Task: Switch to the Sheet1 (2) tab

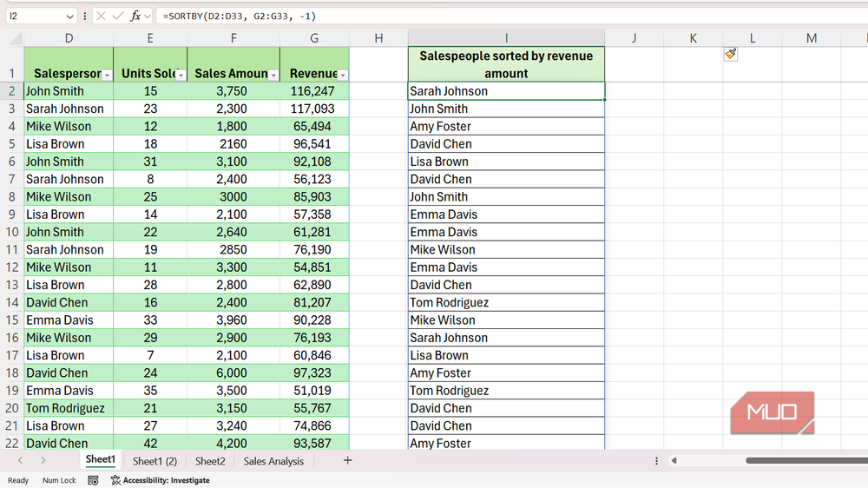Action: (155, 461)
